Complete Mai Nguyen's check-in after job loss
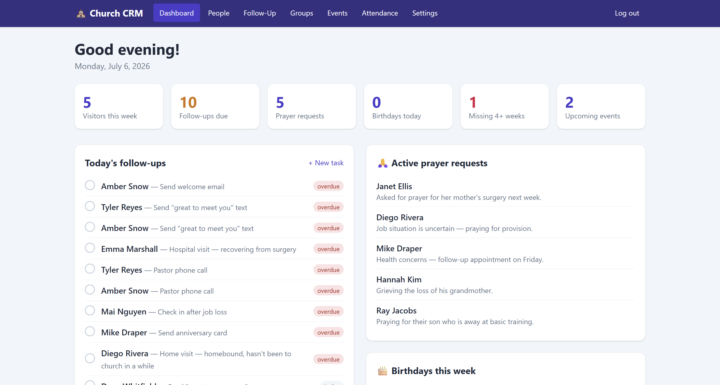Image resolution: width=720 pixels, height=385 pixels. (x=90, y=311)
